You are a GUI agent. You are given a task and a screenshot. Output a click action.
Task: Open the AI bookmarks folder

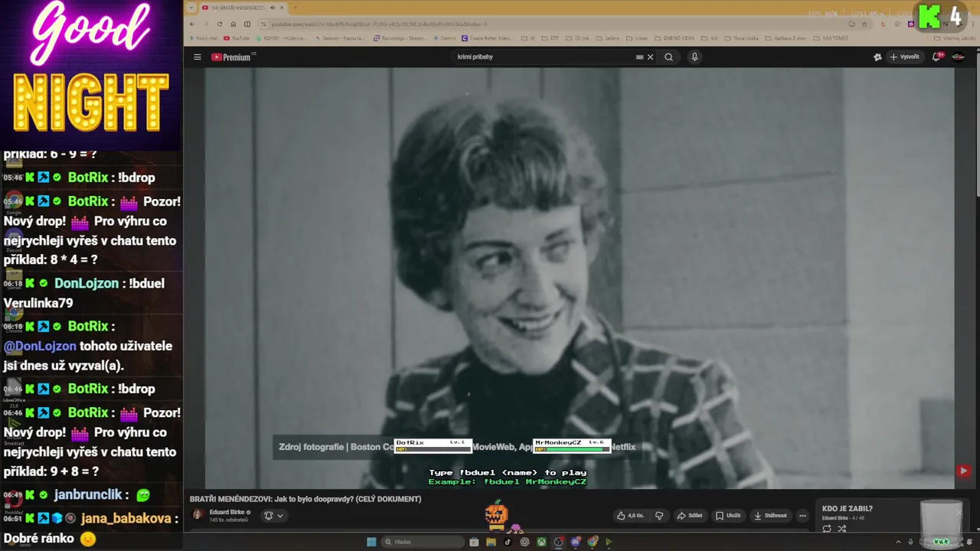coord(528,37)
